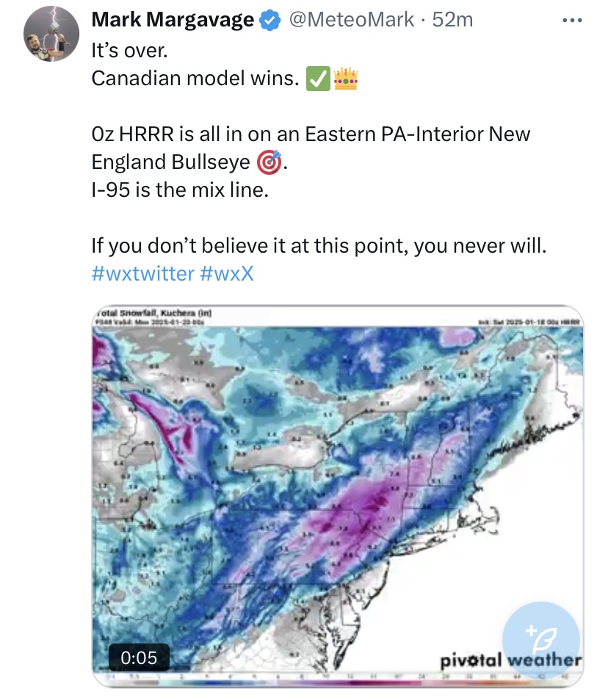The height and width of the screenshot is (700, 608).
Task: Open the post via "It's over." text
Action: [129, 51]
